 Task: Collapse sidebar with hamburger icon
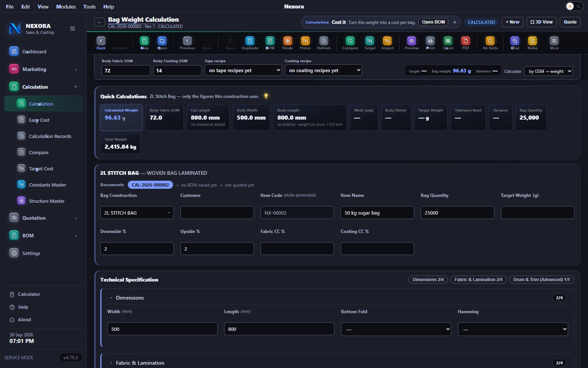(x=73, y=29)
